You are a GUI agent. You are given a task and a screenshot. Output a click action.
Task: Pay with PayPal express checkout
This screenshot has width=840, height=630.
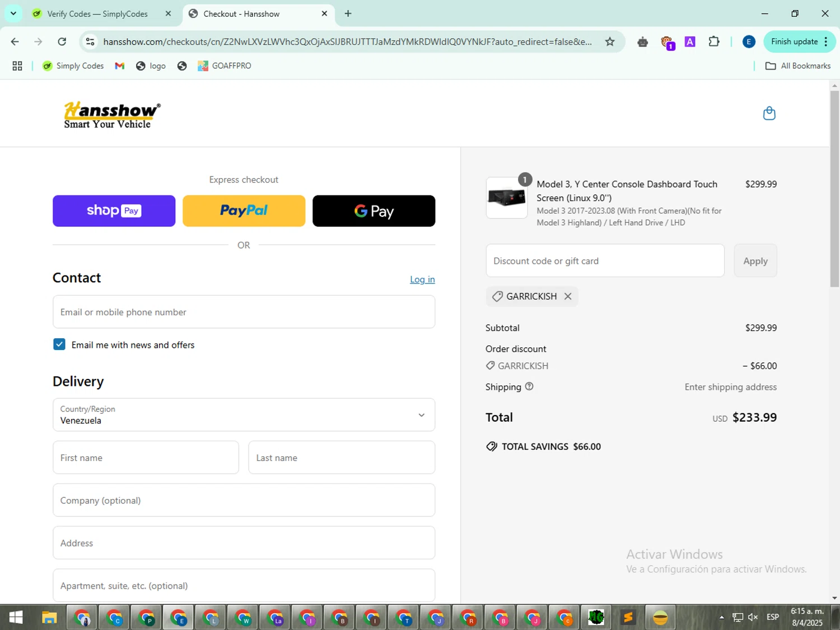click(x=244, y=211)
